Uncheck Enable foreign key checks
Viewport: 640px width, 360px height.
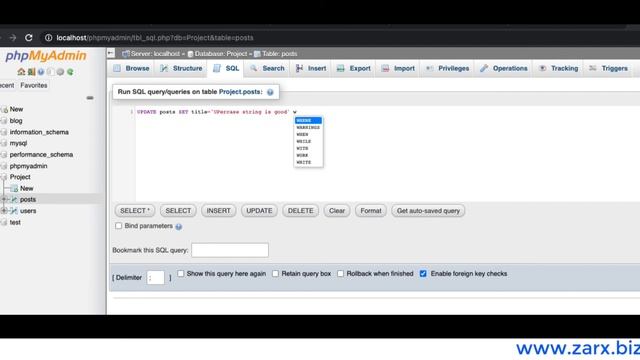pos(423,273)
